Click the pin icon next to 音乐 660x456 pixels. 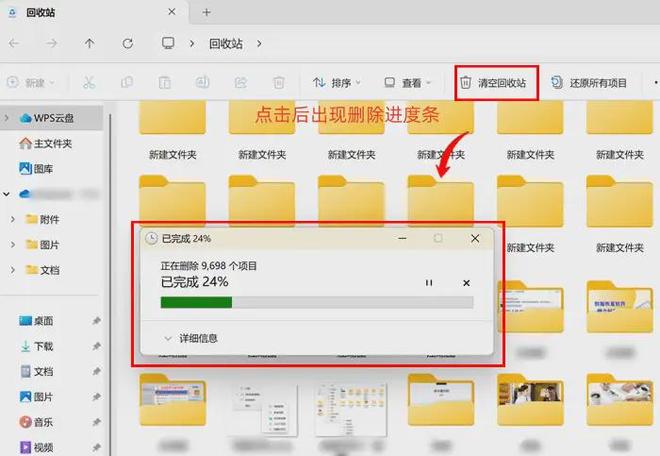point(96,422)
